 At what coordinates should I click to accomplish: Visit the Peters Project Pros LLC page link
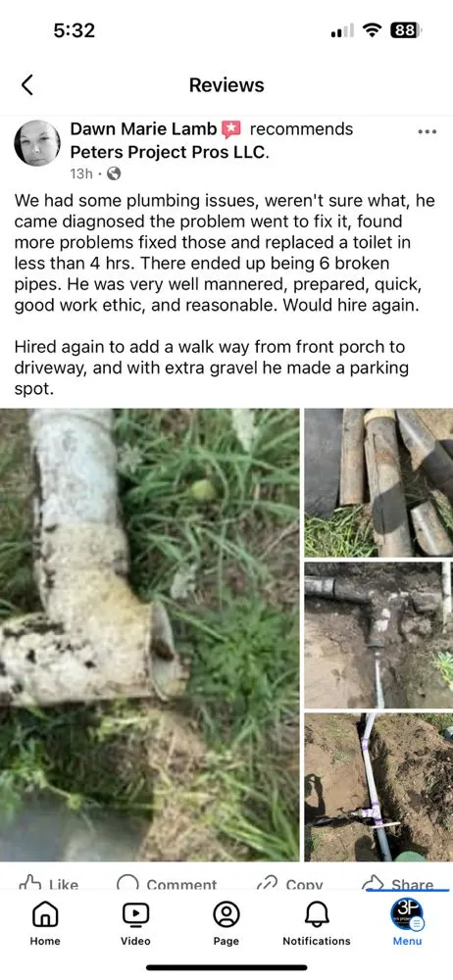click(x=170, y=152)
